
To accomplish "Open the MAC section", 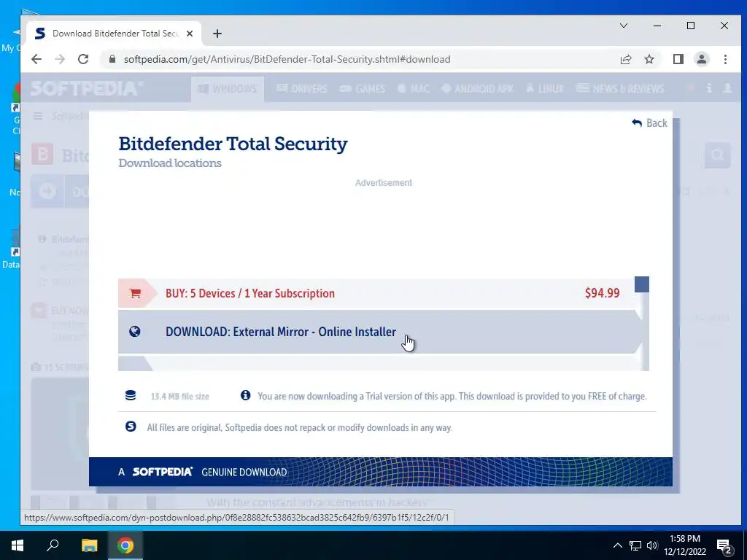I will coord(413,88).
